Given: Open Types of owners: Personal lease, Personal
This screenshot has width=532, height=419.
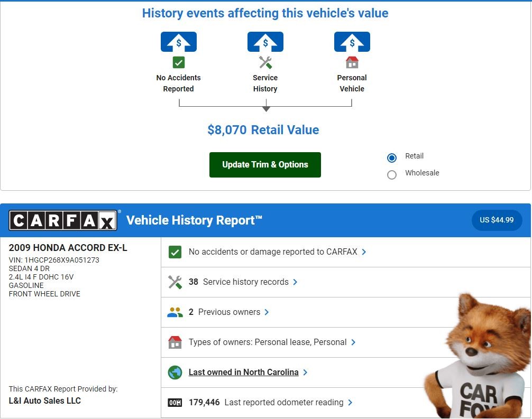Looking at the screenshot, I should [268, 342].
